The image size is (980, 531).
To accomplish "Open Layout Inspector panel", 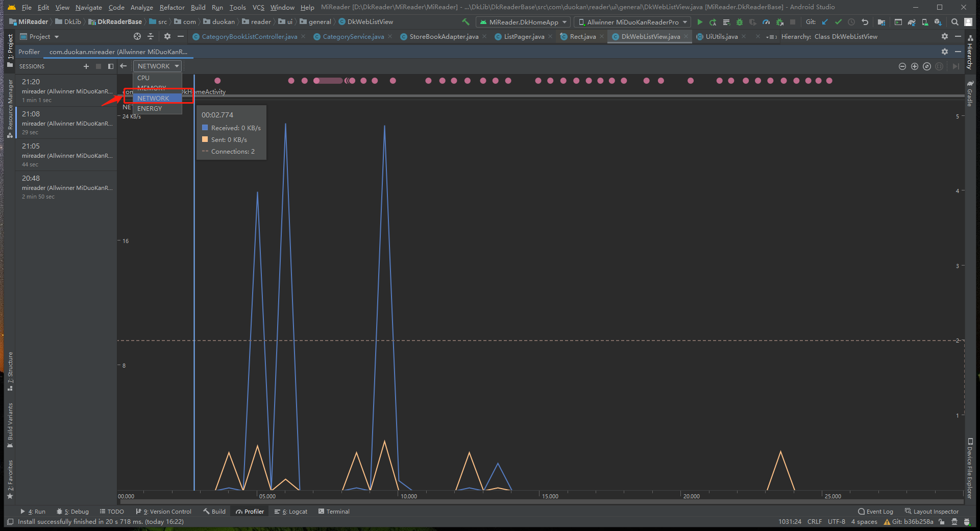I will pyautogui.click(x=932, y=512).
